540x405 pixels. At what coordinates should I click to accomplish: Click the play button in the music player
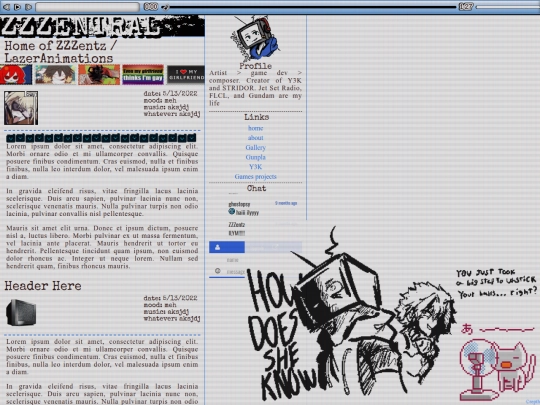pos(18,7)
